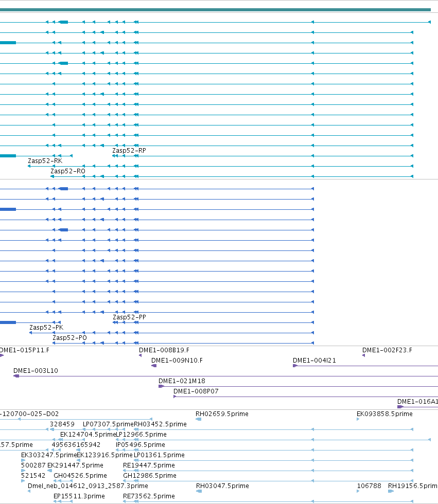Click the DME1-008P07 feature label
Image resolution: width=438 pixels, height=504 pixels.
pos(196,391)
